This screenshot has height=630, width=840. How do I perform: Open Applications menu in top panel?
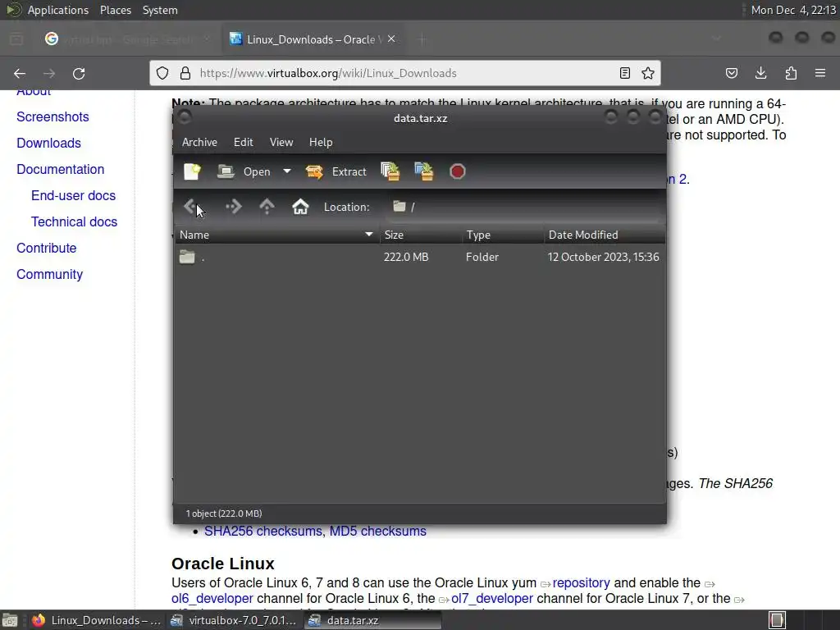pos(58,10)
